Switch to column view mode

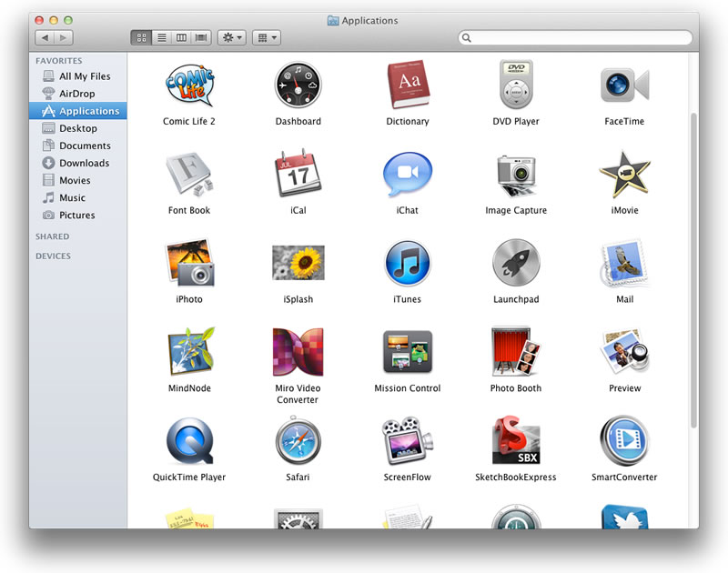point(181,38)
